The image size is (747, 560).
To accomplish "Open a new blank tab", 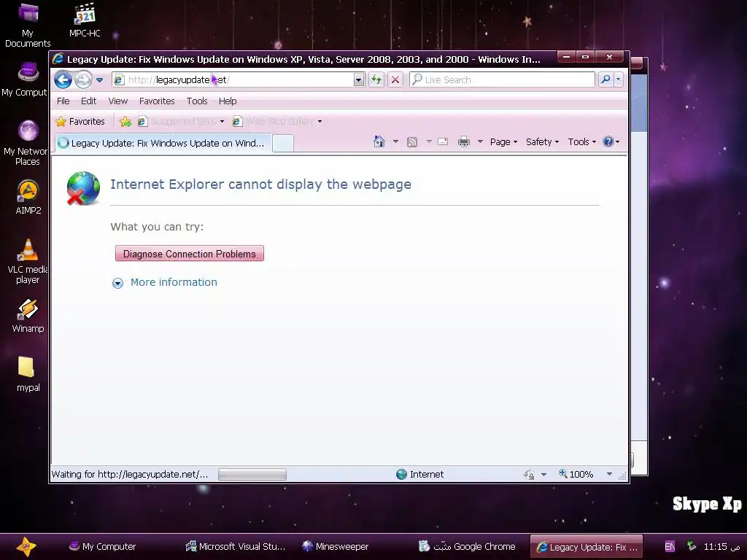I will coord(283,144).
